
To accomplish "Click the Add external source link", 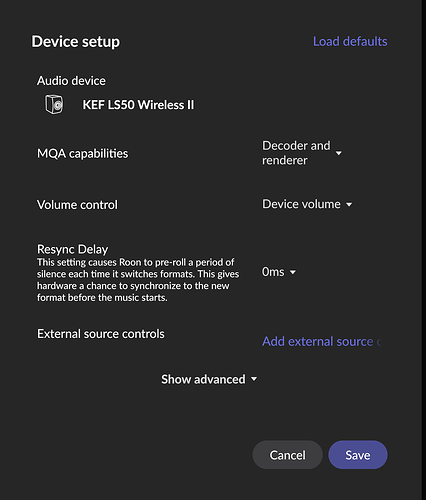I will click(x=321, y=342).
